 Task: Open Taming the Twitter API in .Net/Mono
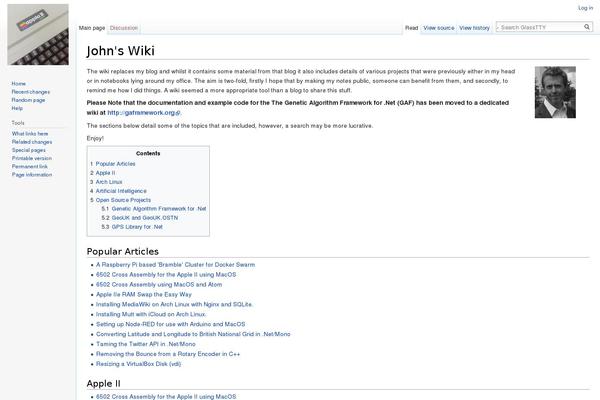click(145, 344)
